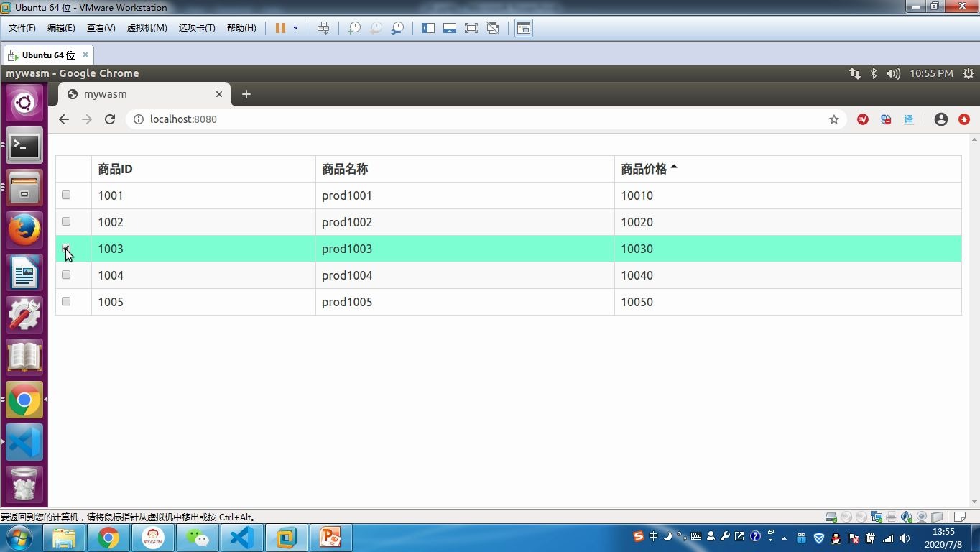Click the 译 translate extension icon
980x552 pixels.
click(x=908, y=119)
